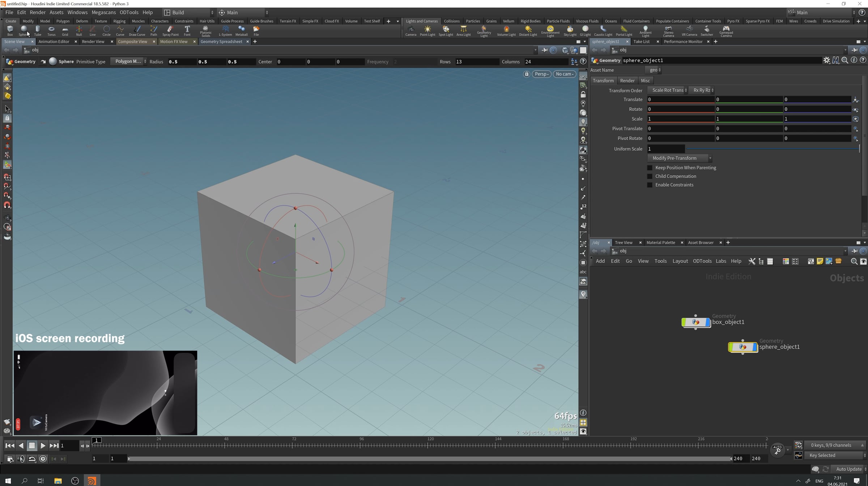Open the network editor Layout menu
Image resolution: width=868 pixels, height=486 pixels.
click(680, 261)
